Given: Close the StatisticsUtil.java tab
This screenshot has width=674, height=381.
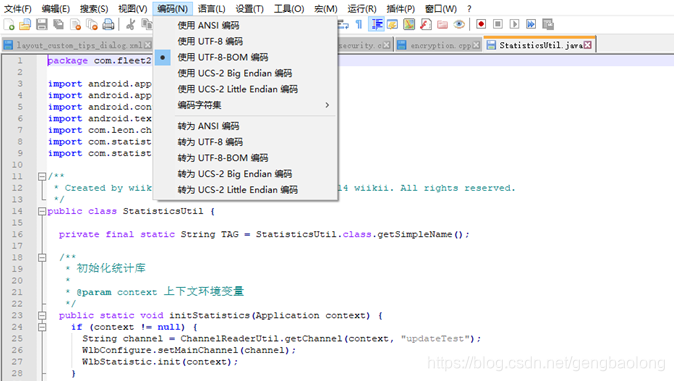Looking at the screenshot, I should tap(588, 45).
